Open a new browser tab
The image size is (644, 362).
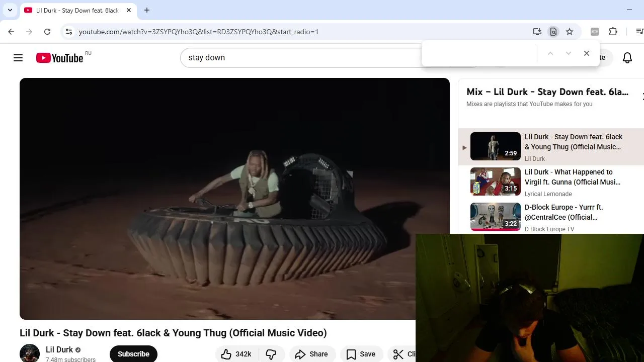coord(147,10)
